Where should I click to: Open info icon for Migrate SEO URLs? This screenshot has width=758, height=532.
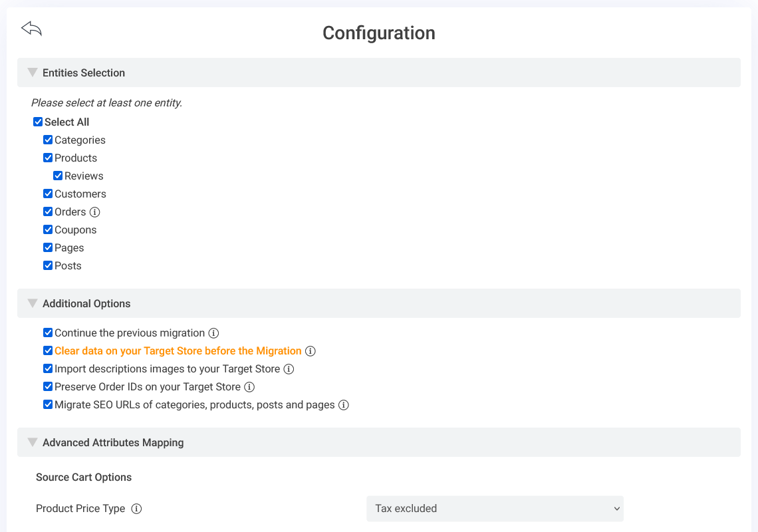pyautogui.click(x=344, y=405)
